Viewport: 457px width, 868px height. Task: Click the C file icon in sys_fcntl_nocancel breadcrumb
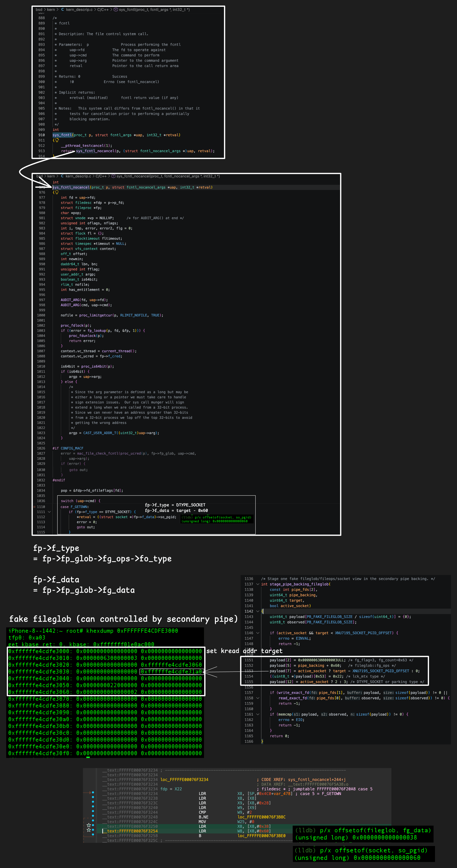click(x=62, y=176)
